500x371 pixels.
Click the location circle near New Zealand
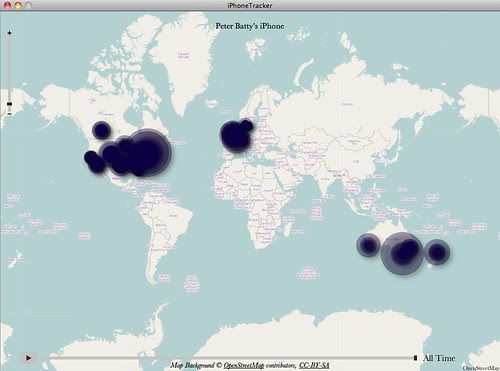tap(437, 252)
